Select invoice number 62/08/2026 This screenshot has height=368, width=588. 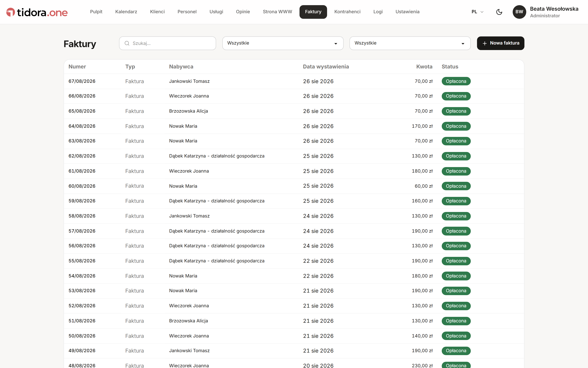82,156
